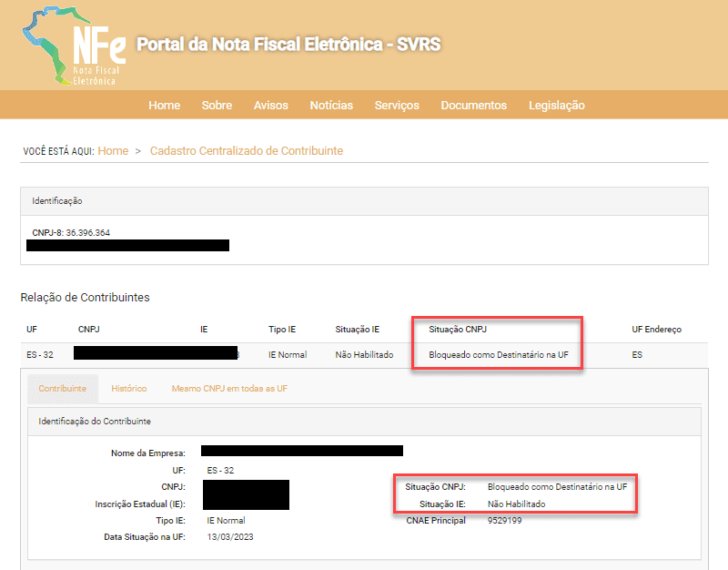728x570 pixels.
Task: Click the Nome da Empresa label
Action: 148,453
